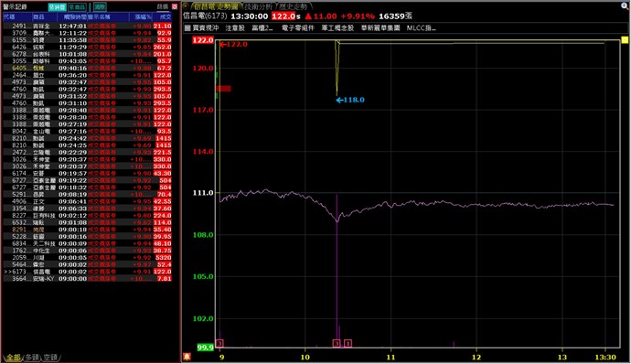Click the 信昌電(6173) stock name in header

point(205,16)
